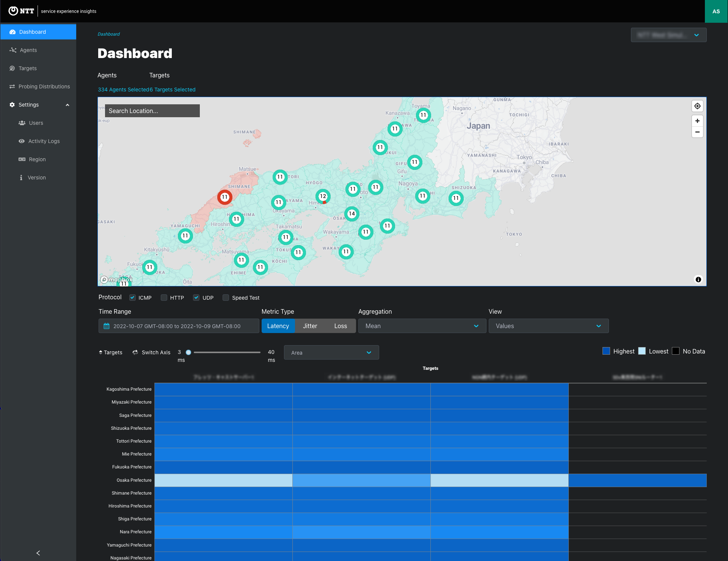This screenshot has height=561, width=728.
Task: Click the Shimane Prefecture row label
Action: pyautogui.click(x=132, y=493)
